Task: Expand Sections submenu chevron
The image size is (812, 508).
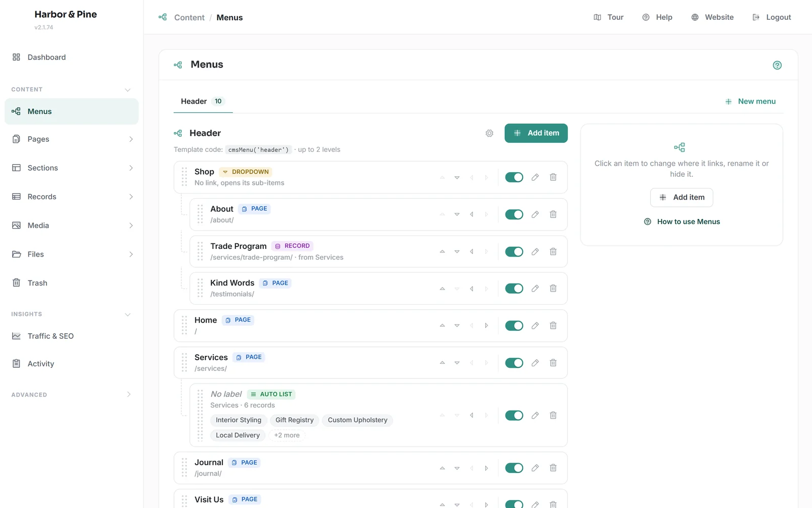Action: (131, 168)
